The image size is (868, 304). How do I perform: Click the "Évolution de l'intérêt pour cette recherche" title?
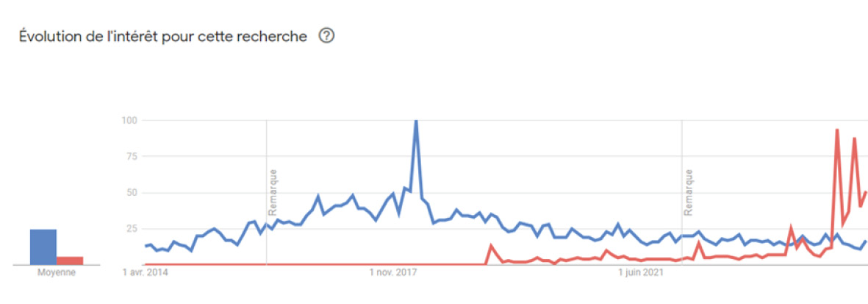[163, 36]
